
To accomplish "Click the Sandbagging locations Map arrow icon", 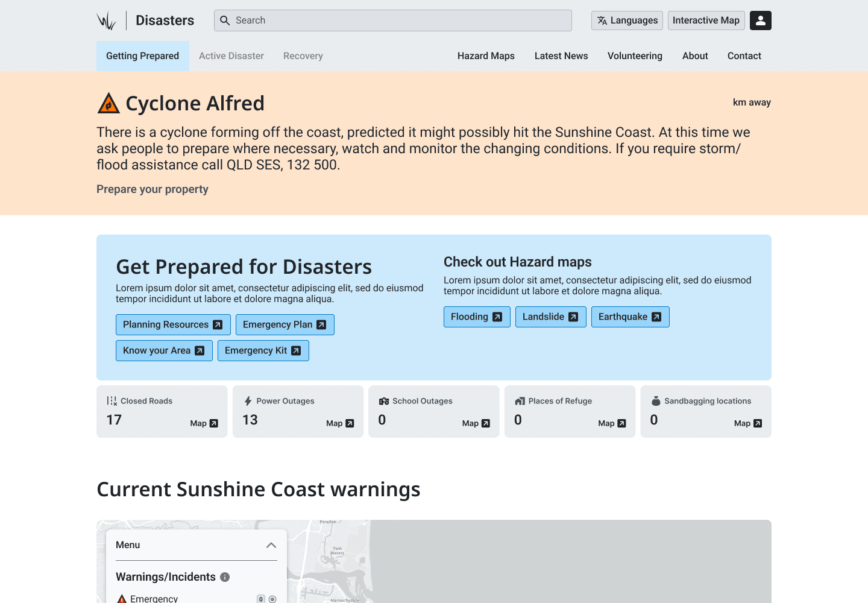I will pos(758,423).
